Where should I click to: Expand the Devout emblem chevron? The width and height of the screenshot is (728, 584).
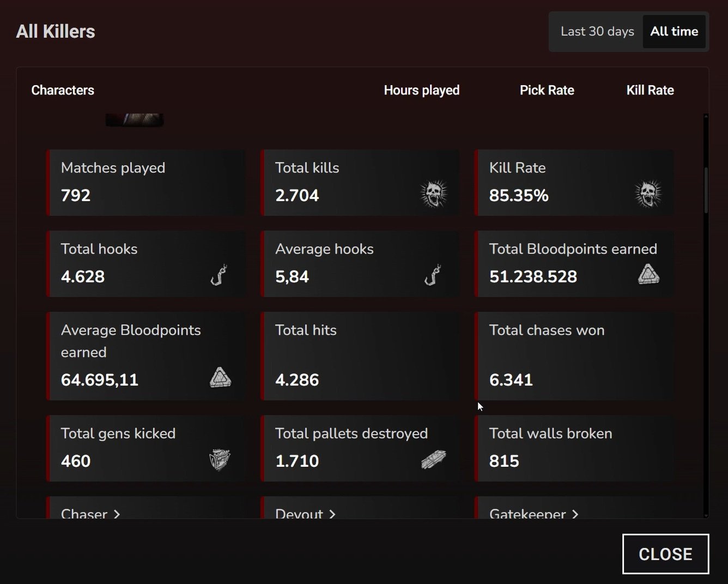coord(332,514)
